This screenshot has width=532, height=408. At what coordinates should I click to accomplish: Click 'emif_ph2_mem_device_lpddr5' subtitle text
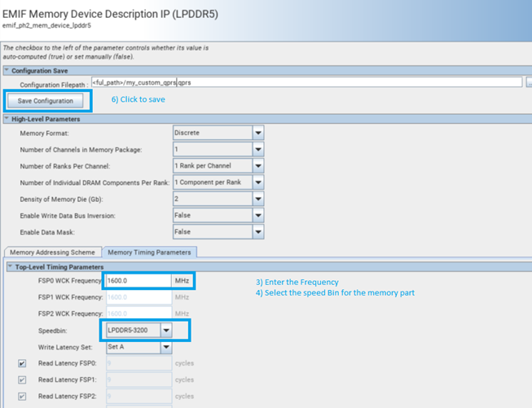[46, 25]
